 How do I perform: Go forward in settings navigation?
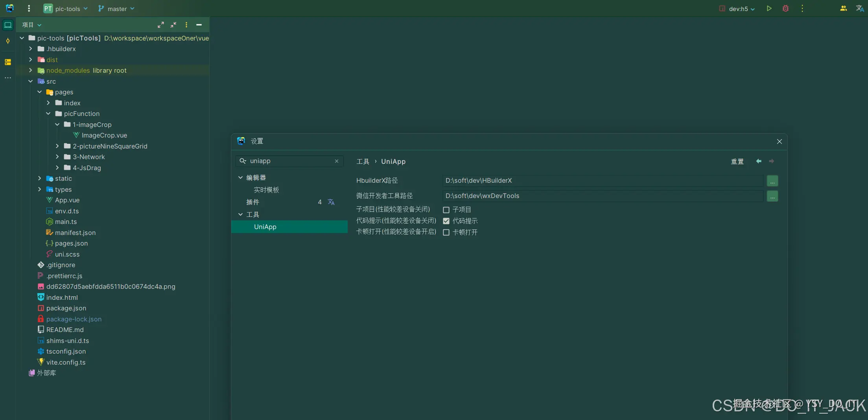pos(772,161)
